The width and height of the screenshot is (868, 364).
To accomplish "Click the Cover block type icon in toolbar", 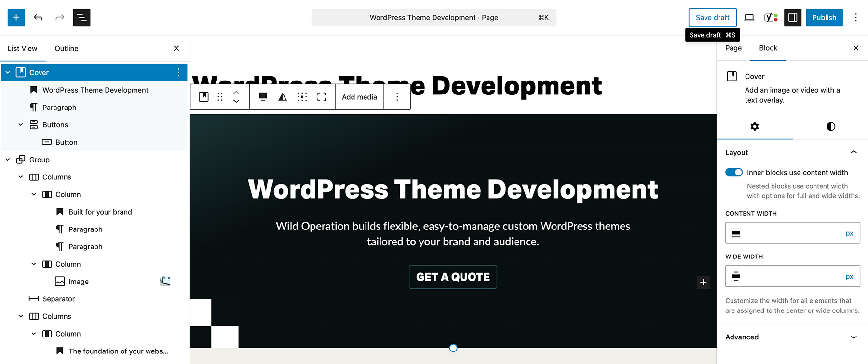I will tap(204, 97).
